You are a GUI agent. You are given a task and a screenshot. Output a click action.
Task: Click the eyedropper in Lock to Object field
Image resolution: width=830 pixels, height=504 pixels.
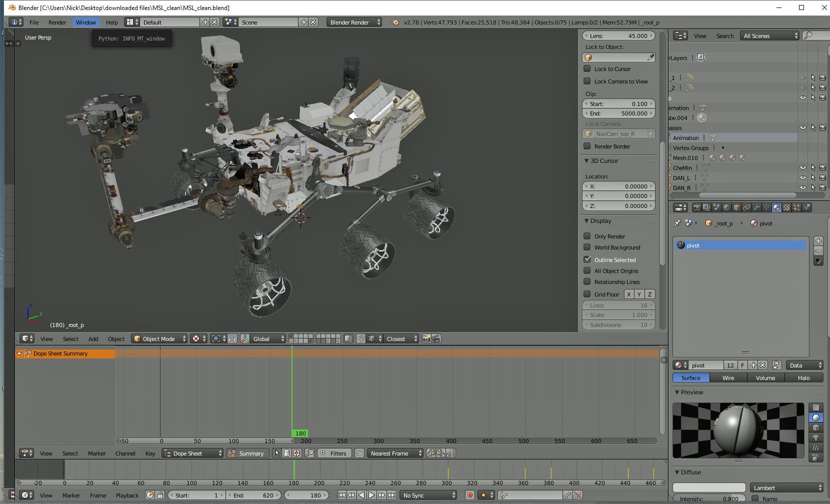[x=650, y=57]
